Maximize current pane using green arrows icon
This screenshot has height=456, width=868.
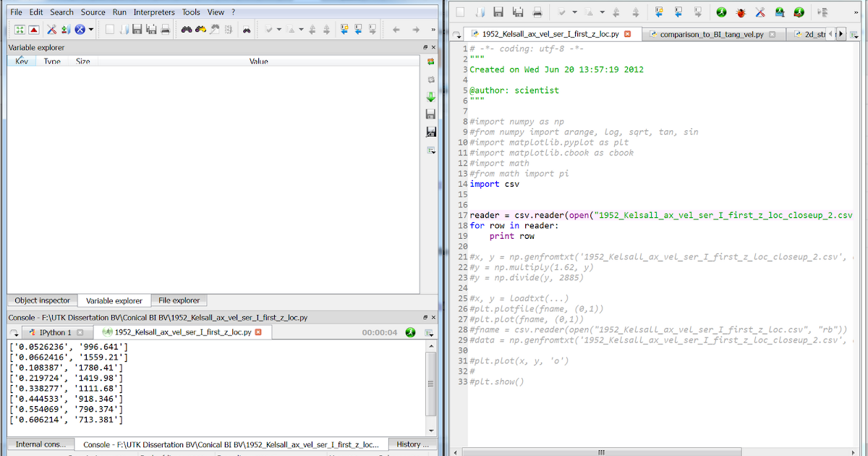pyautogui.click(x=20, y=29)
